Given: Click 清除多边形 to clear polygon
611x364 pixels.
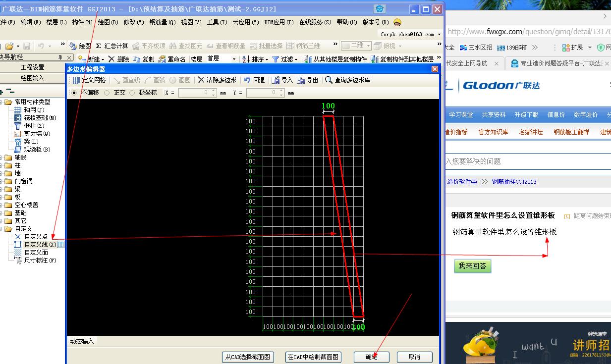Looking at the screenshot, I should point(217,80).
